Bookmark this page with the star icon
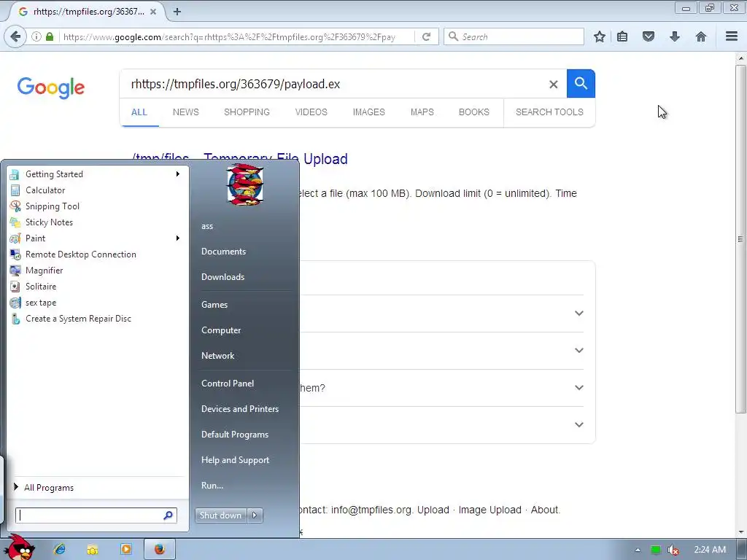This screenshot has width=747, height=560. tap(600, 36)
